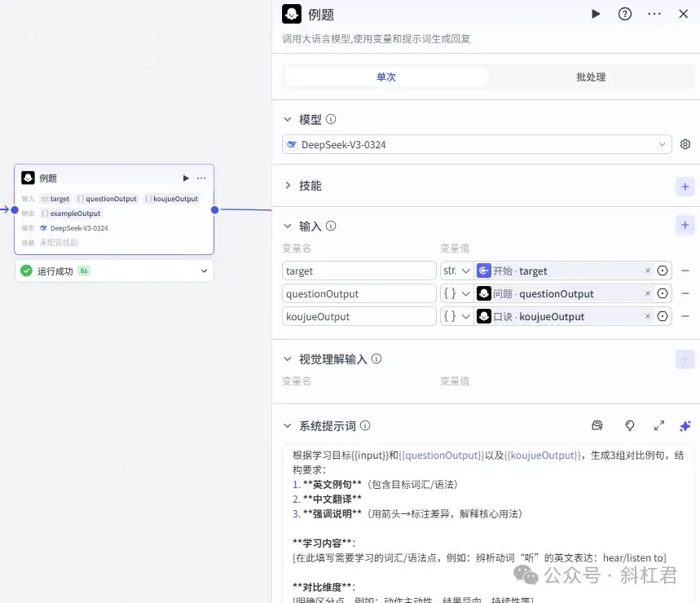Collapse the 模型 section
This screenshot has width=700, height=603.
pos(288,119)
